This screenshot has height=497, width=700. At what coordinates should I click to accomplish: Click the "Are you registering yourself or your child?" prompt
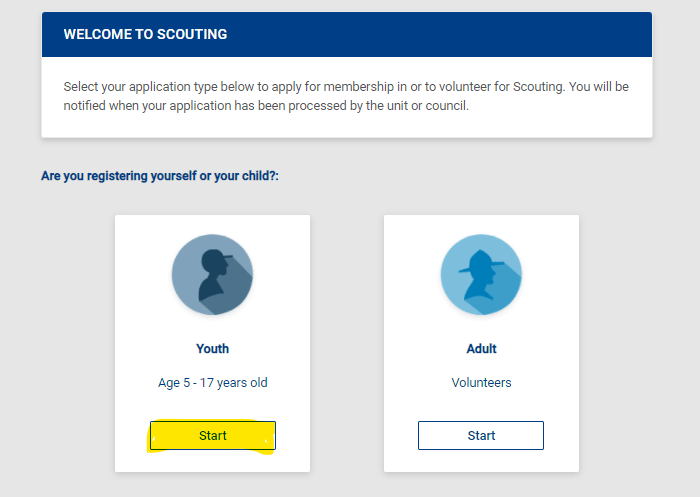pyautogui.click(x=159, y=176)
